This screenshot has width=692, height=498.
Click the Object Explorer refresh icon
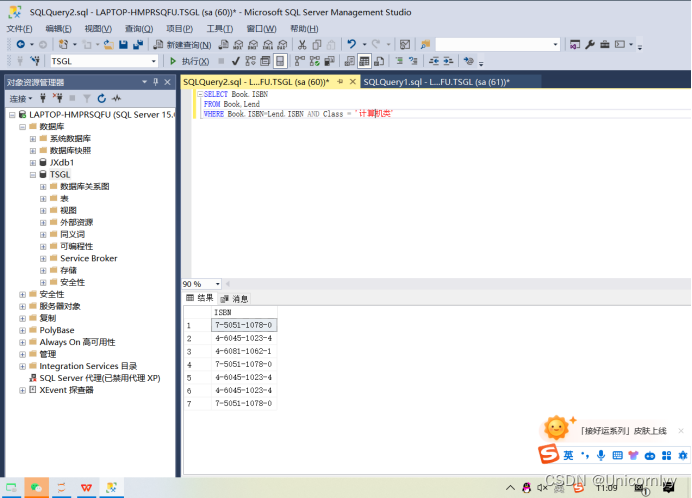102,98
